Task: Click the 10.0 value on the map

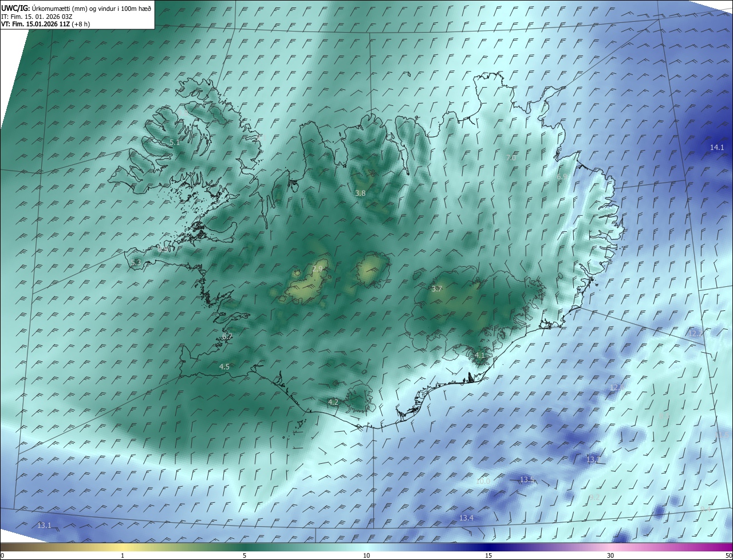Action: [483, 482]
